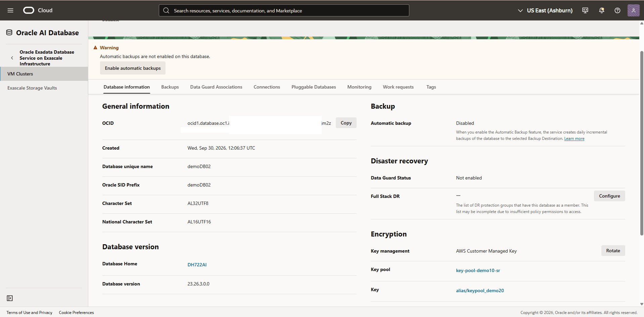Open the key-pool-demo10-sr key pool link

coord(478,270)
